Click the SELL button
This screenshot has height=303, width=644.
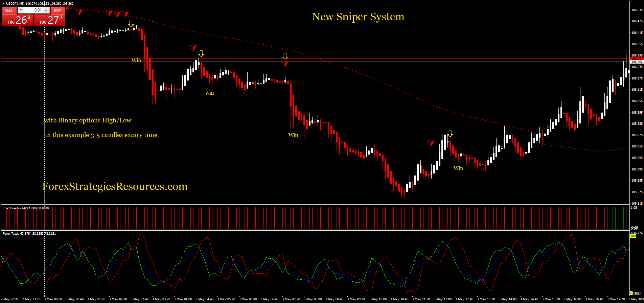pyautogui.click(x=9, y=10)
